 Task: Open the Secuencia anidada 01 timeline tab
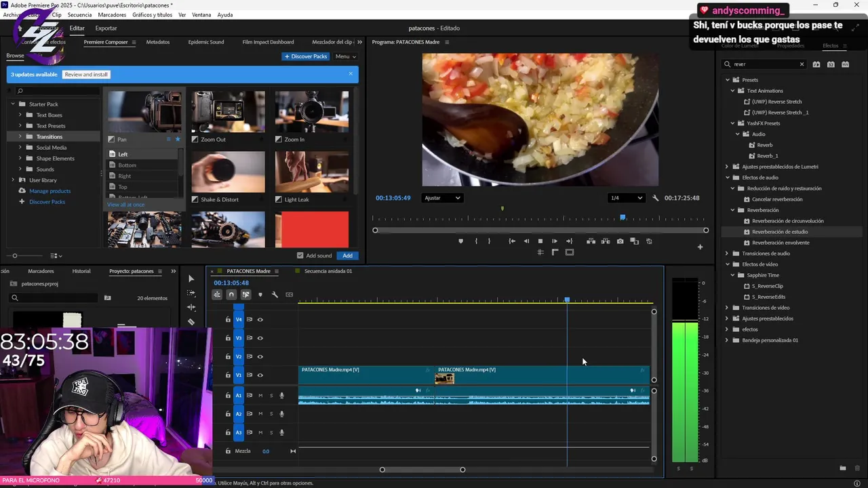pos(328,271)
